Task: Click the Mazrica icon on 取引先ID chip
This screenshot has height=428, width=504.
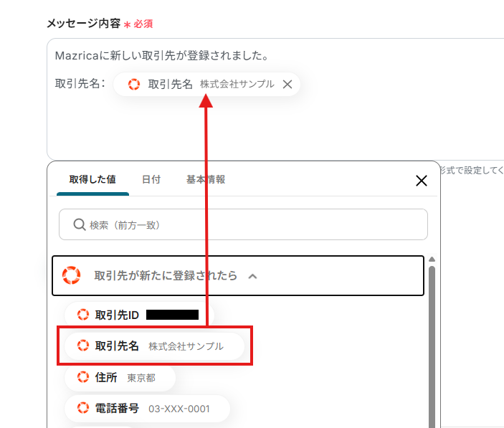Action: 83,315
